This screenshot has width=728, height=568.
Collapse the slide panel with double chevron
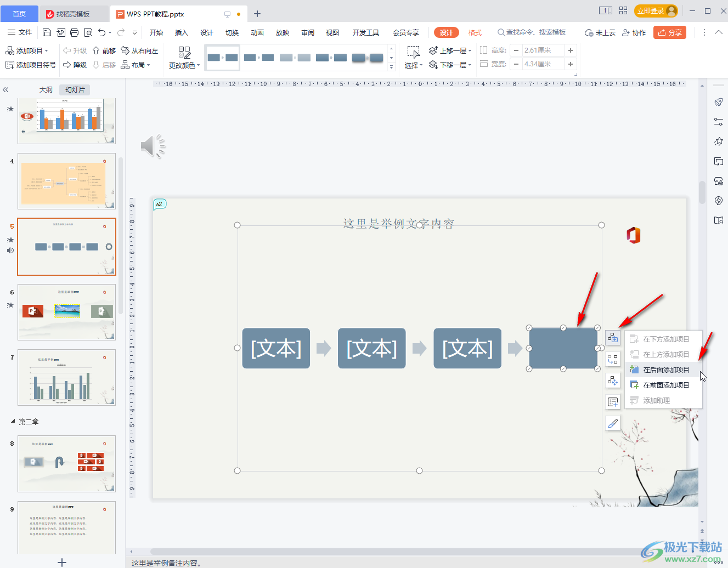pyautogui.click(x=6, y=89)
